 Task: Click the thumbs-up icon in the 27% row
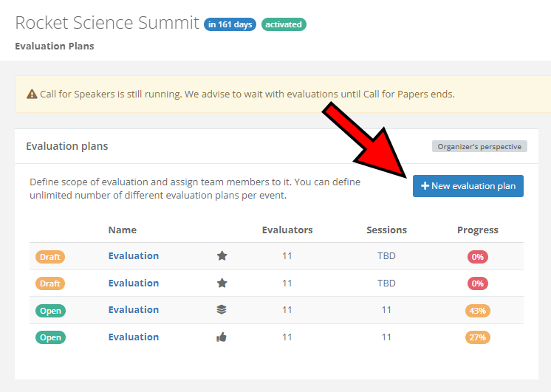(222, 337)
